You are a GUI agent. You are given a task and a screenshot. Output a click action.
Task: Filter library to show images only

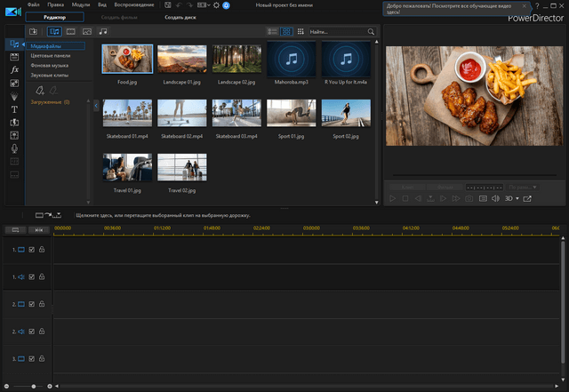pyautogui.click(x=86, y=32)
